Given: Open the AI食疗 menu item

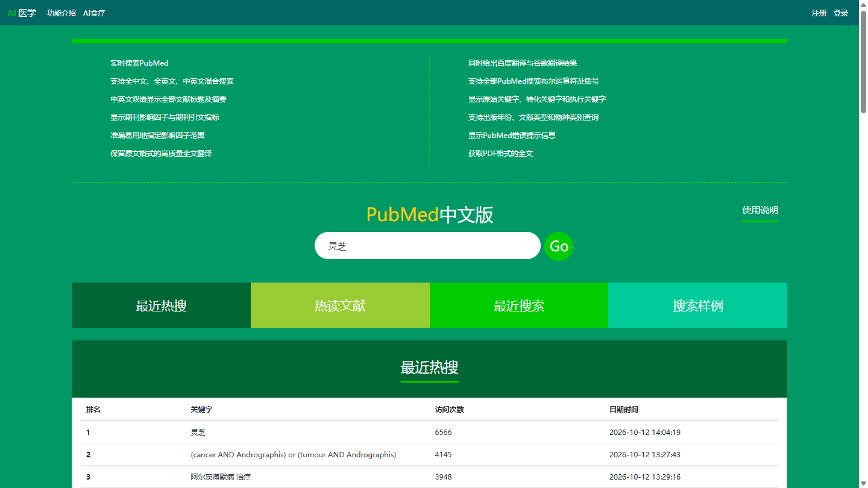Looking at the screenshot, I should tap(94, 13).
